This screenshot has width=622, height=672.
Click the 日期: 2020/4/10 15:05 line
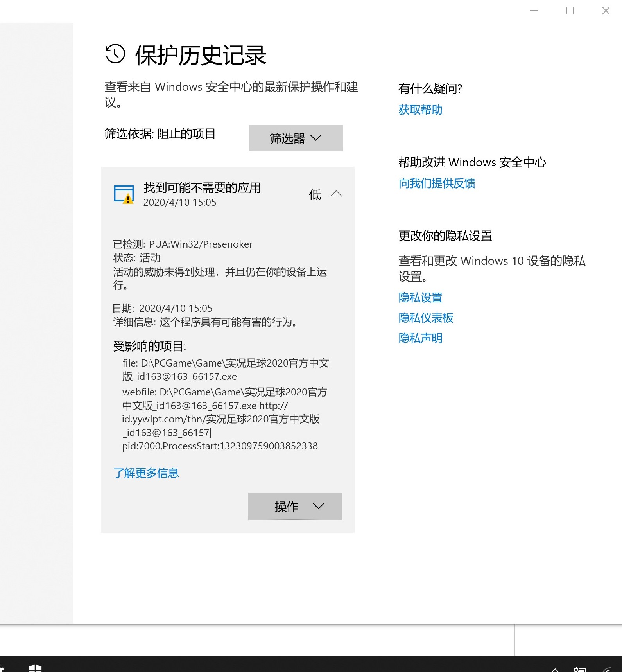click(163, 308)
